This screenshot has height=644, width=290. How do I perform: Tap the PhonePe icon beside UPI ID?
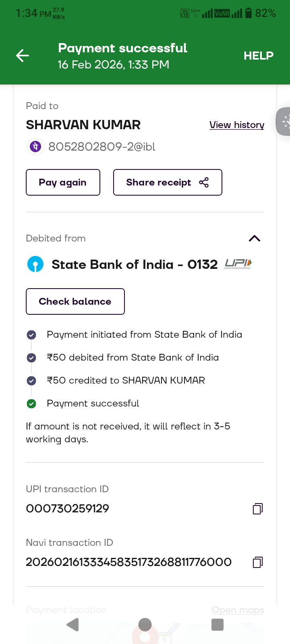click(35, 147)
